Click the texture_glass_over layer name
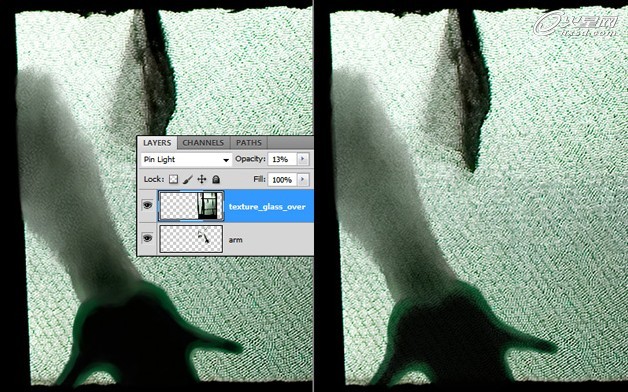Image resolution: width=628 pixels, height=392 pixels. coord(267,207)
